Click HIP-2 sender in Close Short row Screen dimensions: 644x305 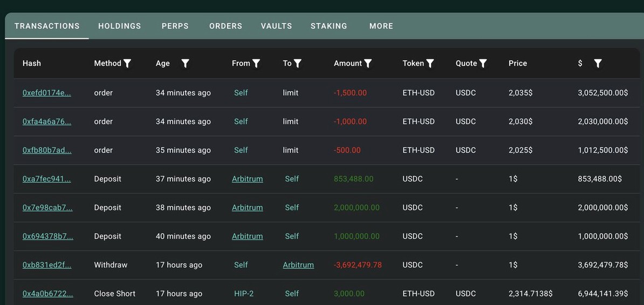(244, 294)
